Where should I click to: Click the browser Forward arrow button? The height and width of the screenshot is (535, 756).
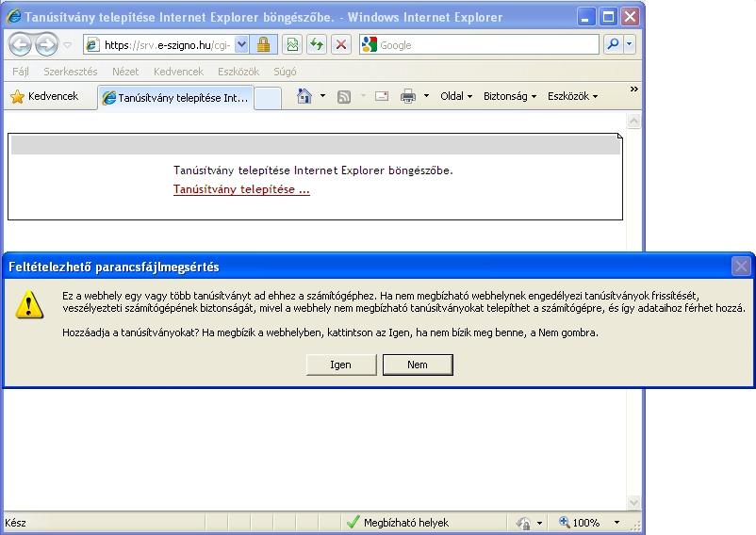(x=47, y=45)
